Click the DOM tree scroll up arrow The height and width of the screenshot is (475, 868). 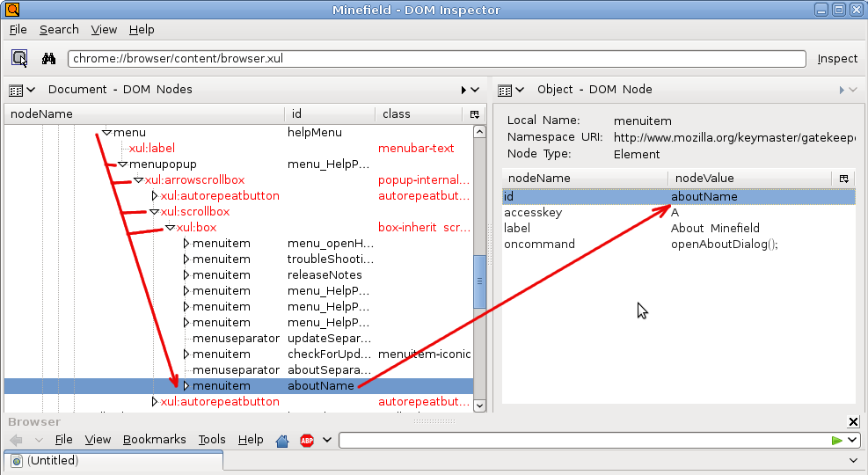(x=479, y=132)
